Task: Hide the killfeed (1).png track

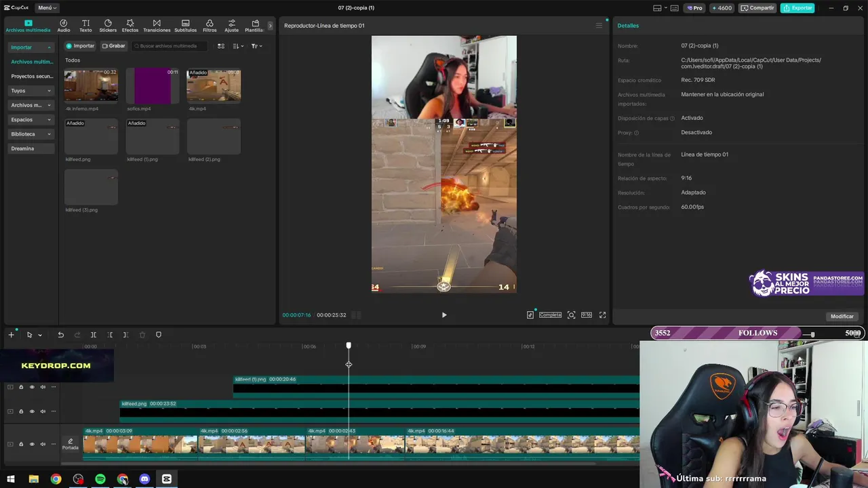Action: coord(32,387)
